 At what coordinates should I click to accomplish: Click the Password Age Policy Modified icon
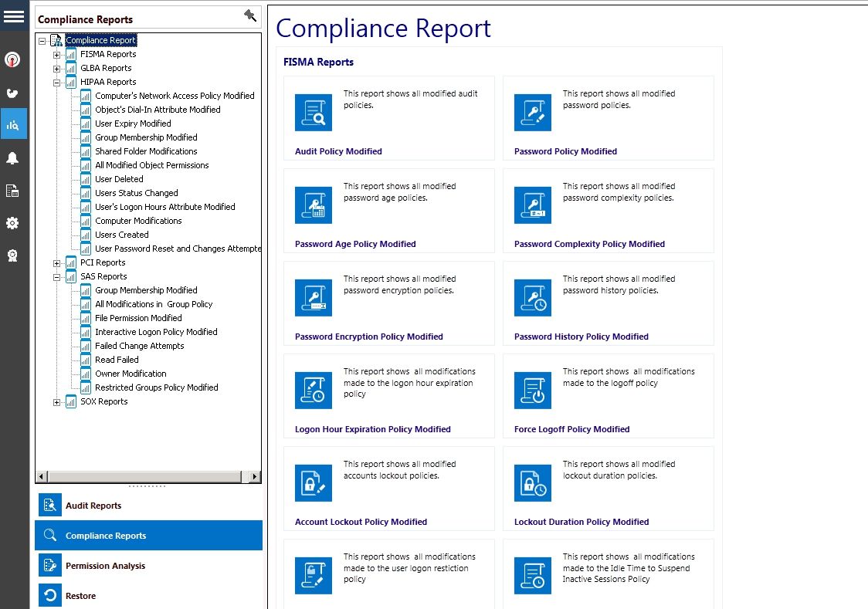coord(314,205)
